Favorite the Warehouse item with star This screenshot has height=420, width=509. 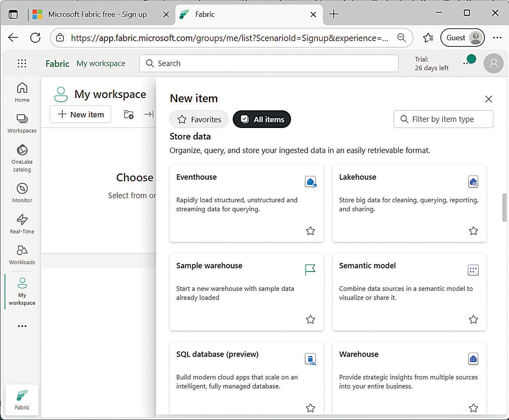pos(473,408)
